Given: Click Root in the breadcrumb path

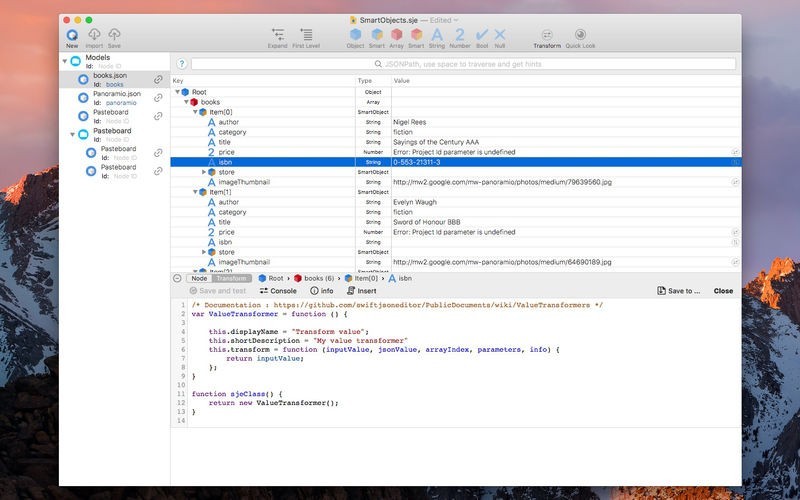Looking at the screenshot, I should [271, 278].
